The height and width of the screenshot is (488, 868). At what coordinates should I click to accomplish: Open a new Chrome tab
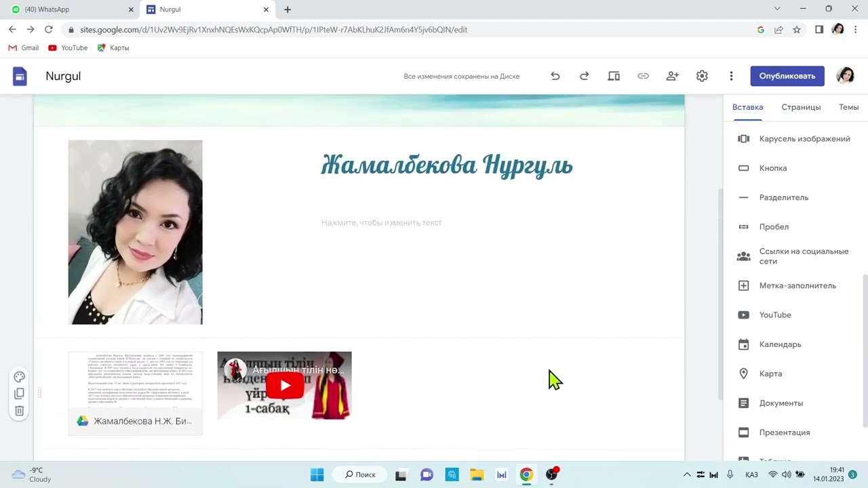[288, 9]
